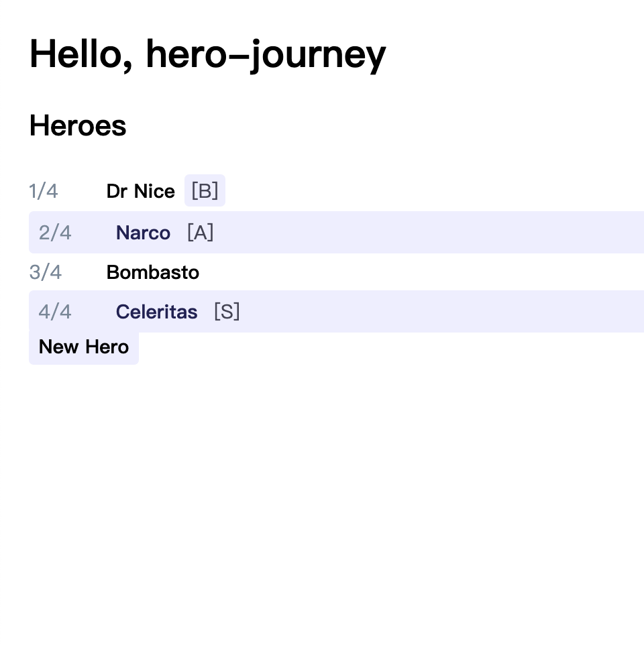Viewport: 644px width, 645px height.
Task: Click the [B] rank badge
Action: pos(205,191)
